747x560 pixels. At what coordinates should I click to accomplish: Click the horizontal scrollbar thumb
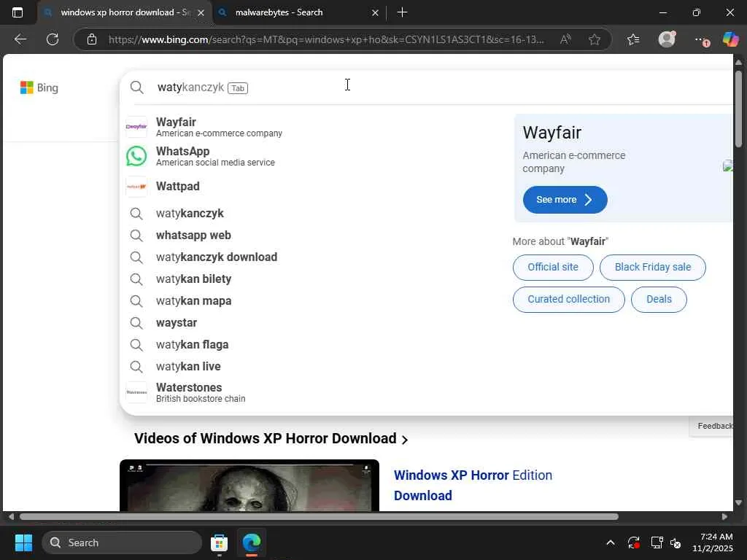[320, 517]
